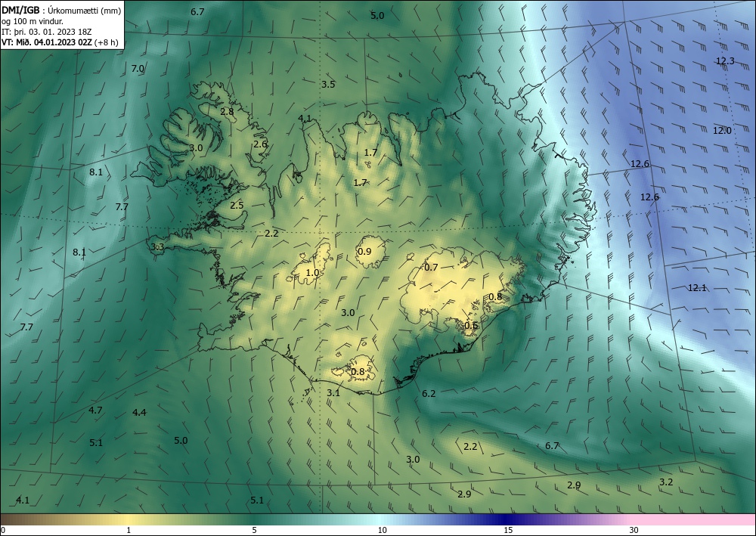
Task: Click the '30' label on the colour scale
Action: coord(634,531)
